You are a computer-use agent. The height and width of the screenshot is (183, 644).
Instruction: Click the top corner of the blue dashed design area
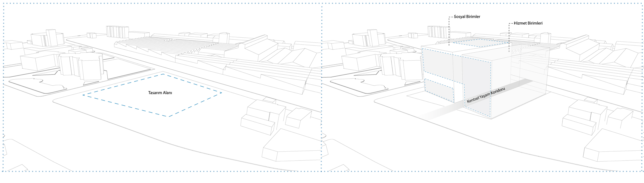(x=163, y=74)
